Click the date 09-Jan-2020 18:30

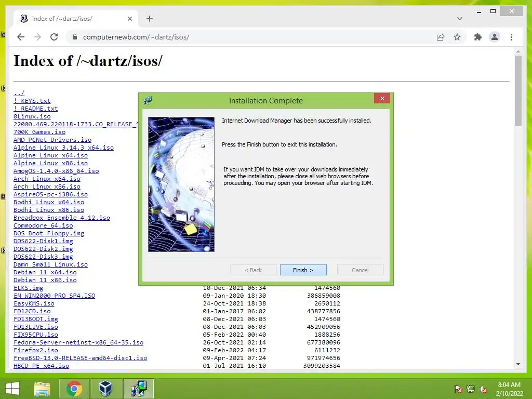click(234, 296)
